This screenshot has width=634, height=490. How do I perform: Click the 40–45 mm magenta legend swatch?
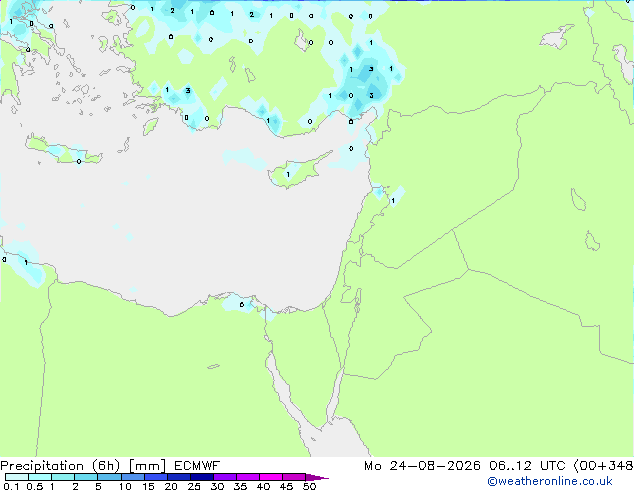[271, 477]
